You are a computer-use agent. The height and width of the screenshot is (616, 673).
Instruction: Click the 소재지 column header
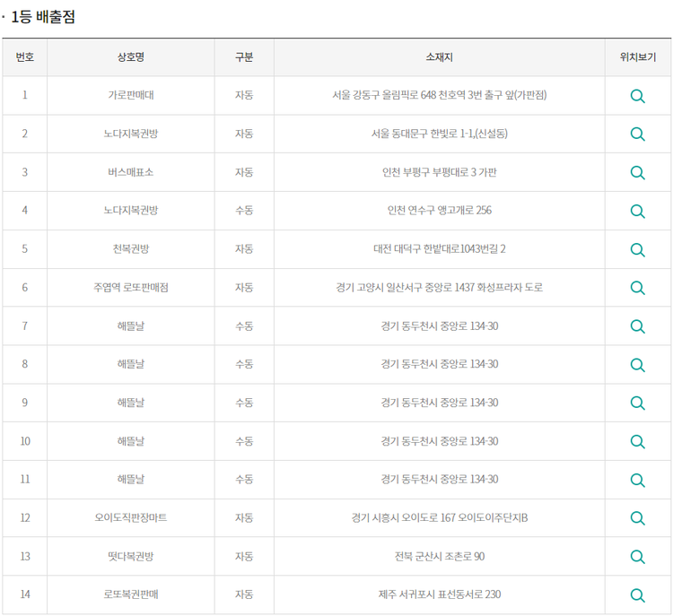click(439, 57)
